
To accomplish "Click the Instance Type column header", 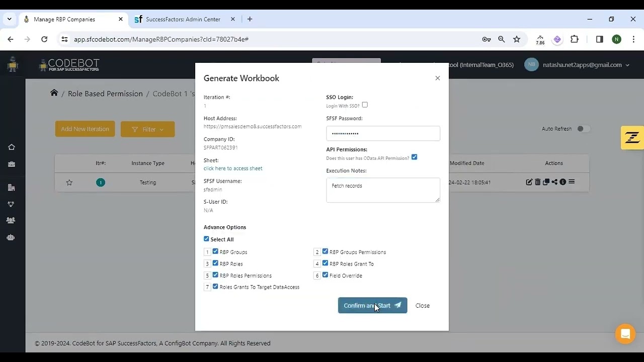I will pyautogui.click(x=148, y=163).
